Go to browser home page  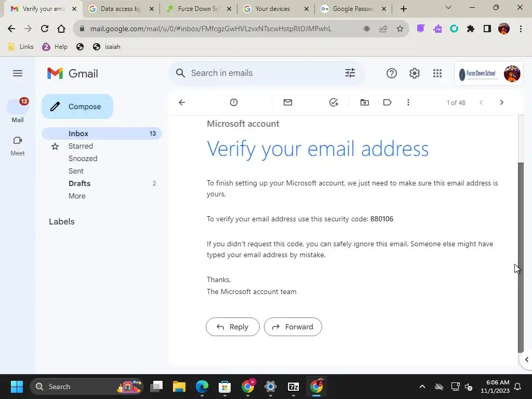(x=61, y=29)
